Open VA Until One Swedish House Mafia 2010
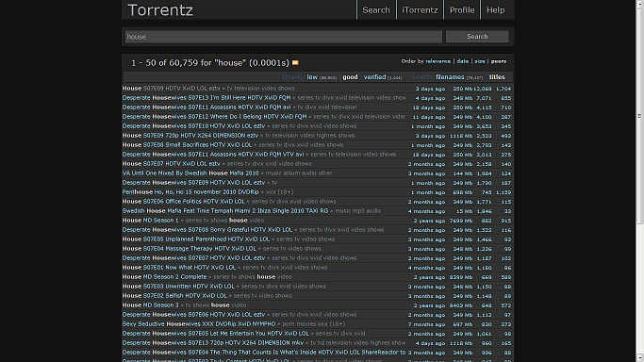 tap(190, 173)
